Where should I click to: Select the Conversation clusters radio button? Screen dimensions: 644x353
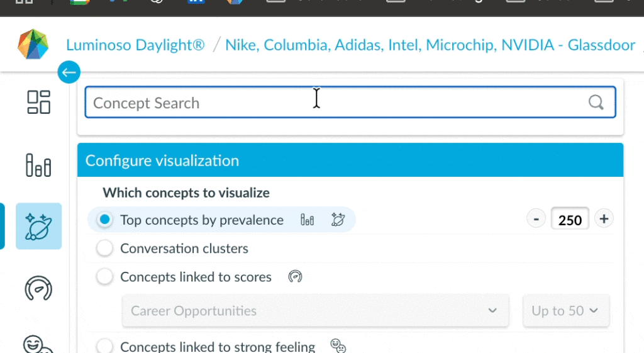tap(105, 249)
